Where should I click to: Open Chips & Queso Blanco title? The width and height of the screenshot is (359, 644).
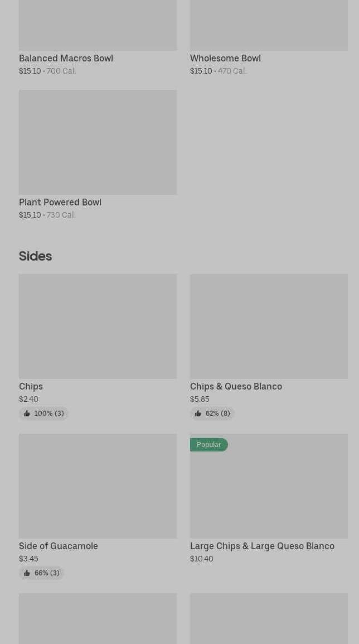(x=236, y=386)
